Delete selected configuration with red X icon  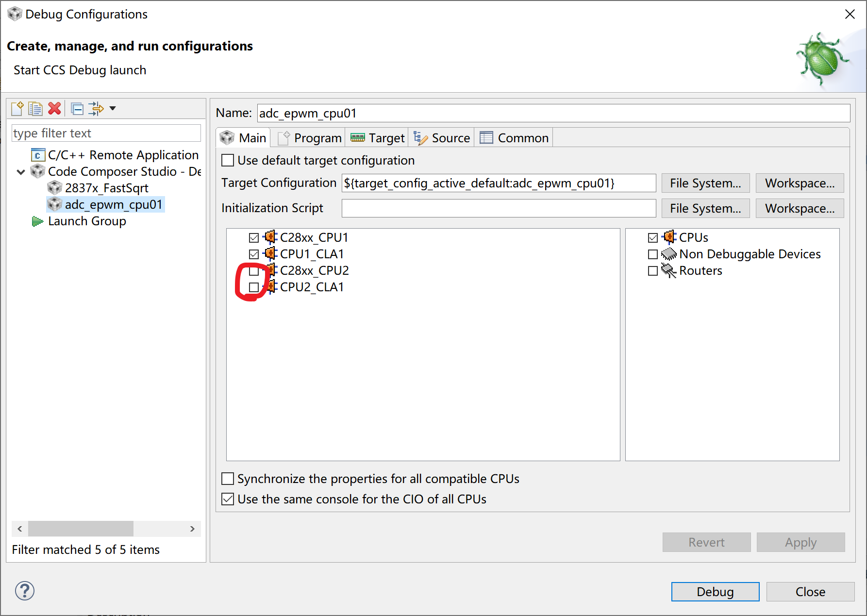[x=54, y=108]
